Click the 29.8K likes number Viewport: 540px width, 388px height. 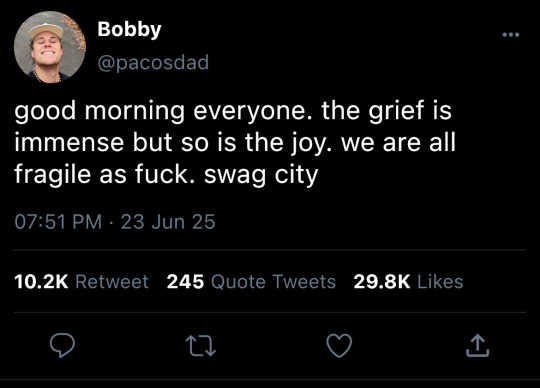(x=382, y=281)
